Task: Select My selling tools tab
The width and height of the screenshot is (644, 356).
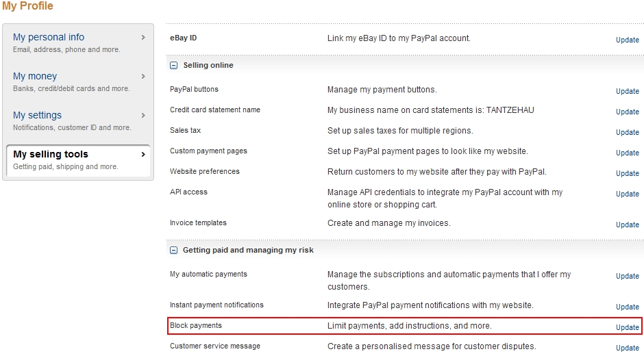Action: [78, 160]
